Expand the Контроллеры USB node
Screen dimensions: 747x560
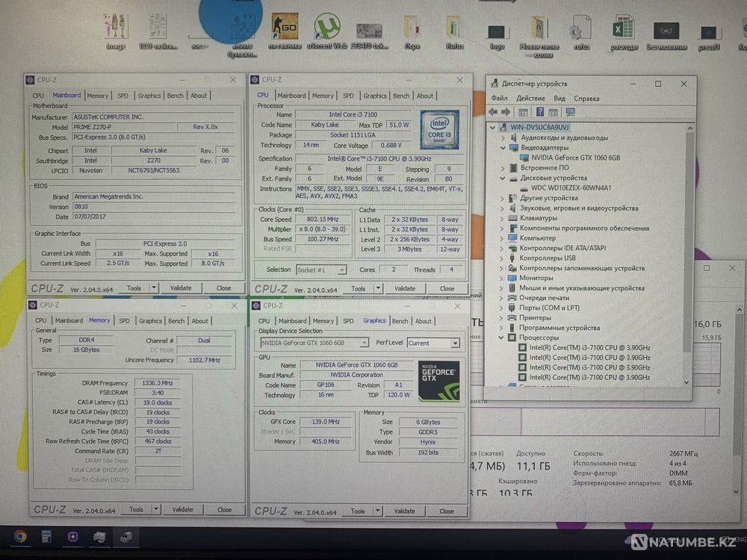click(502, 258)
